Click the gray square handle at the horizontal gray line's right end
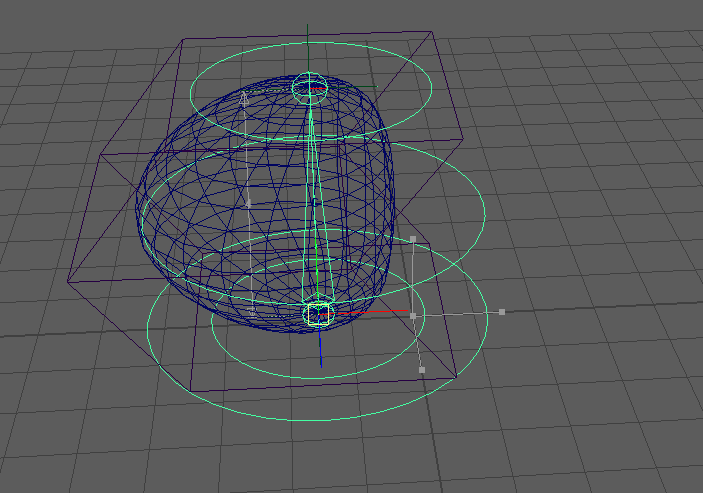Screen dimensions: 703x493 tap(502, 312)
